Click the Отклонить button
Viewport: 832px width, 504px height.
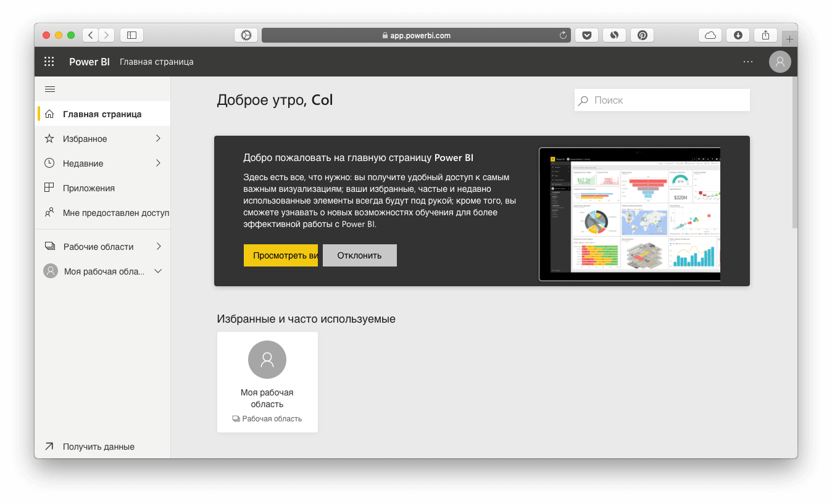360,255
